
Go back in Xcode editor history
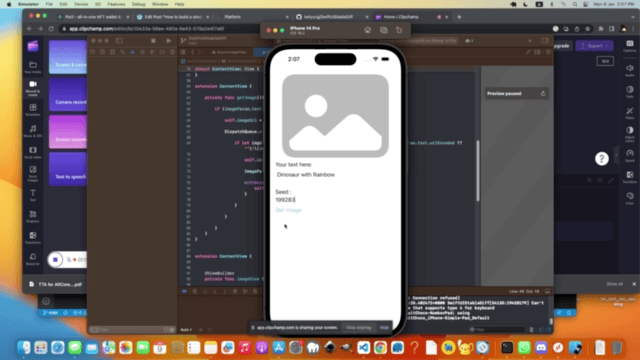(x=193, y=52)
